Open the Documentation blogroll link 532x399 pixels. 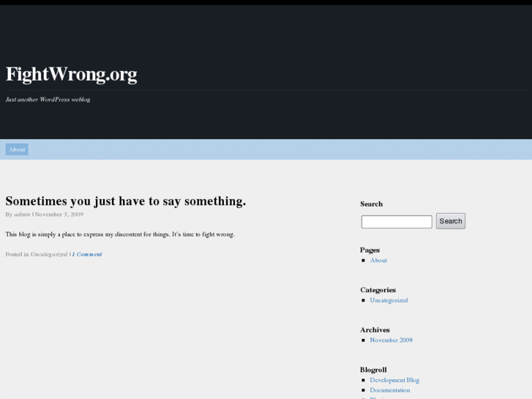click(x=390, y=390)
